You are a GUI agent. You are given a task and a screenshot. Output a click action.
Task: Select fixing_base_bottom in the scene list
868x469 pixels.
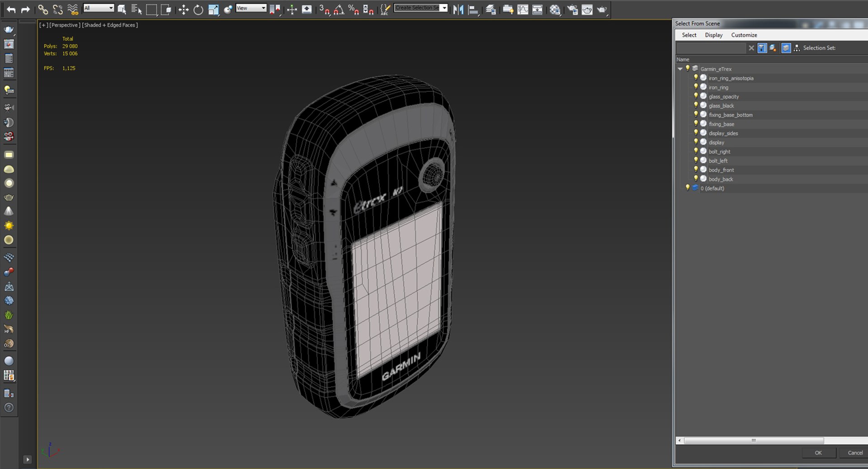(x=731, y=115)
